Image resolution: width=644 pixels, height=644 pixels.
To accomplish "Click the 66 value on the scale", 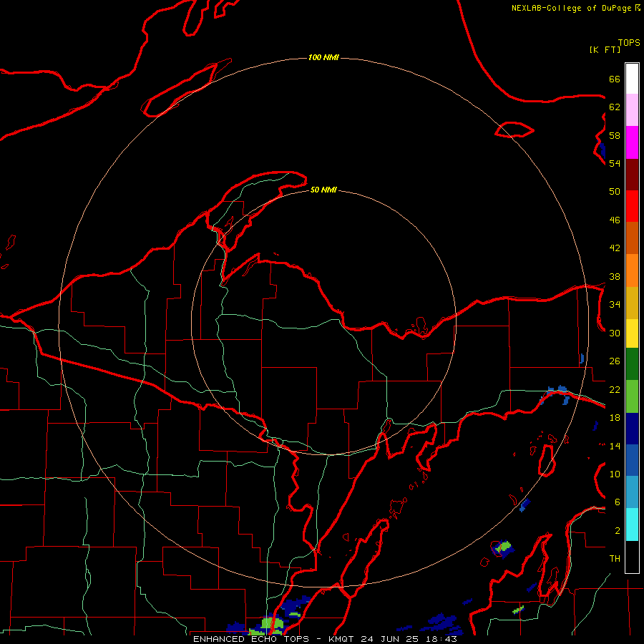I will pyautogui.click(x=615, y=79).
